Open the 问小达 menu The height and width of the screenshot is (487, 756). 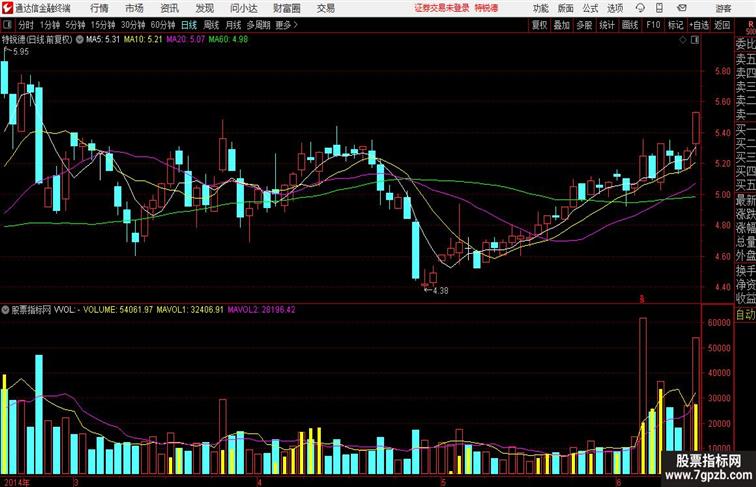243,8
